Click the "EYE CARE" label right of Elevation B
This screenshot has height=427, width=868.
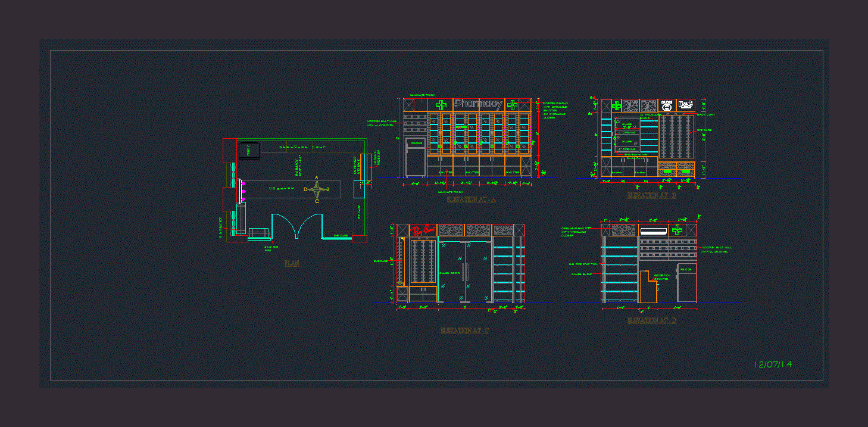[x=704, y=130]
